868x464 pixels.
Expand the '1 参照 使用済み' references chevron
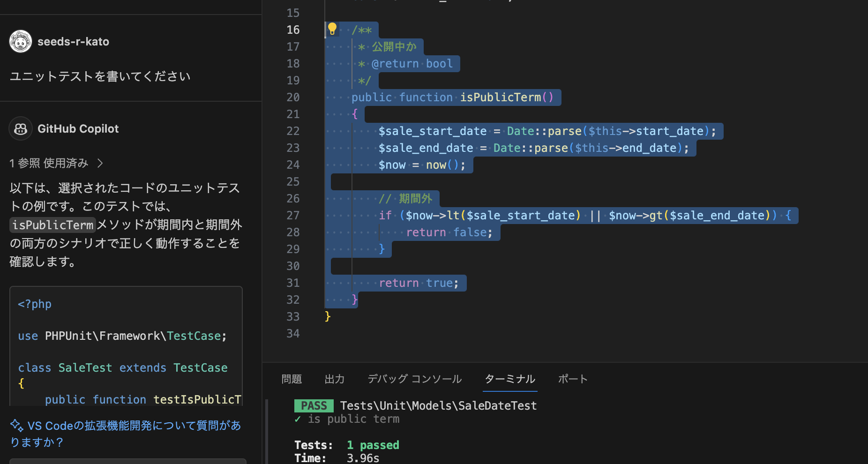click(x=100, y=163)
